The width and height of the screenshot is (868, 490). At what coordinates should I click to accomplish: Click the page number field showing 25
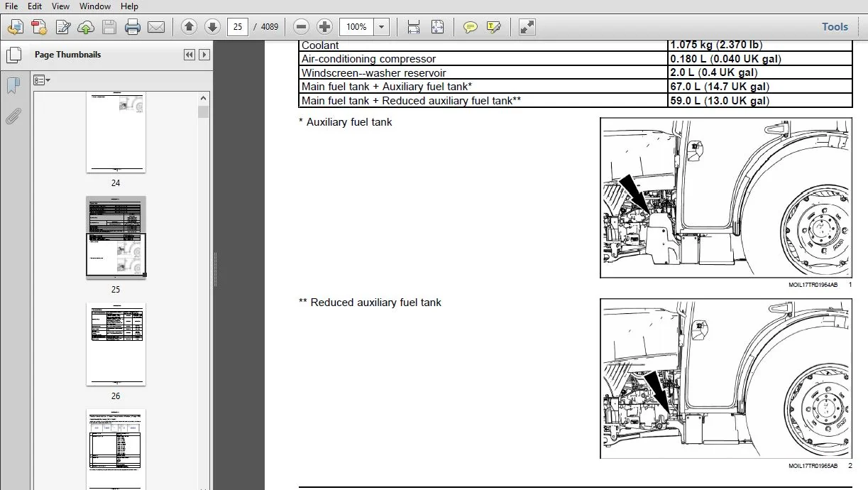pyautogui.click(x=238, y=27)
